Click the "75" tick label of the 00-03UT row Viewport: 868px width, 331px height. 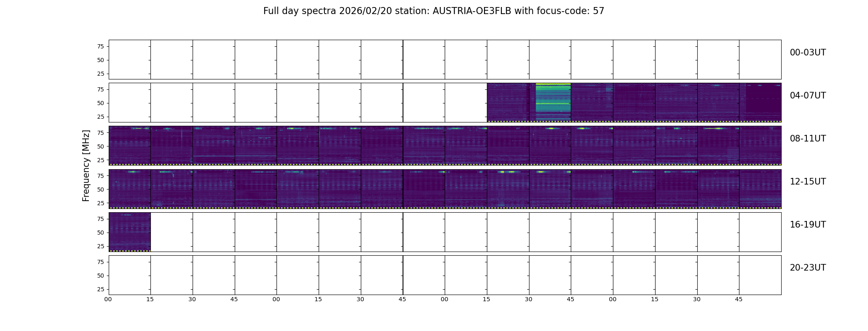click(x=100, y=46)
